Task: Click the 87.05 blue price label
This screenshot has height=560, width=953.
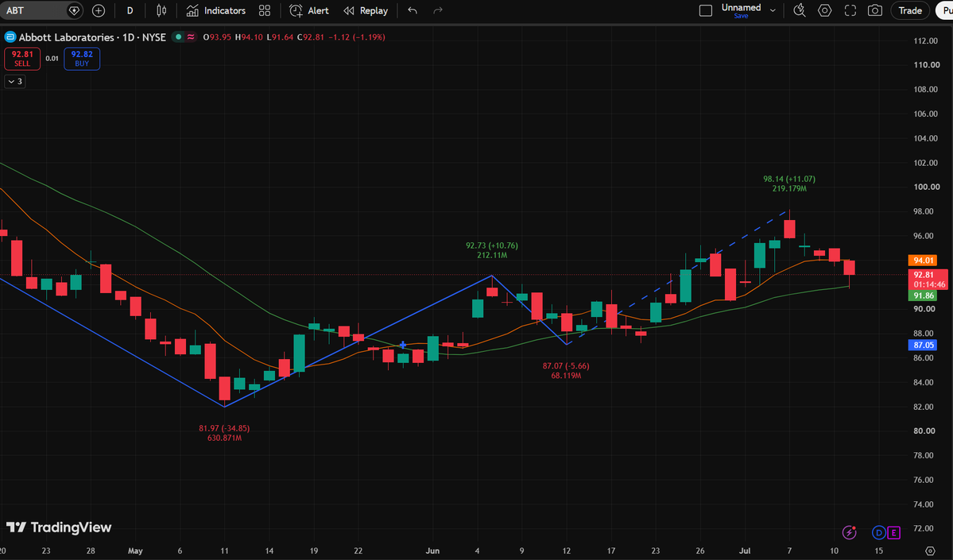Action: click(923, 345)
